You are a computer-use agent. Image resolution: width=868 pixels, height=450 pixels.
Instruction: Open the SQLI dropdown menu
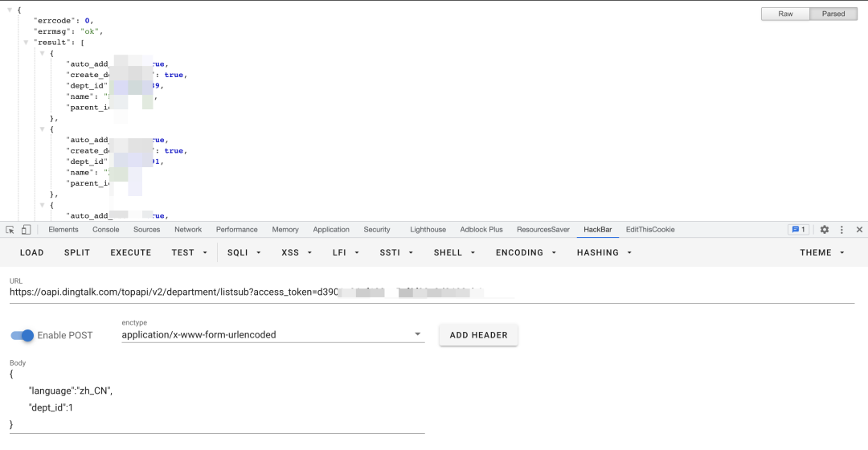(x=244, y=252)
